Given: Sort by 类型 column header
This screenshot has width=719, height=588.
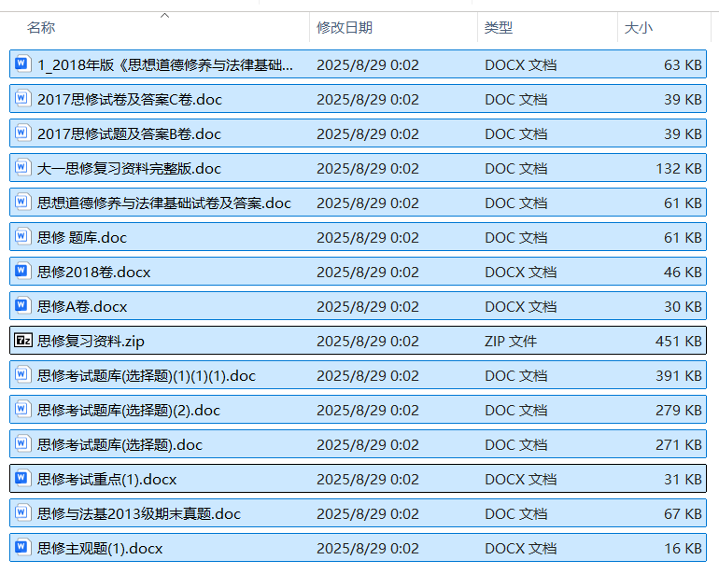Looking at the screenshot, I should coord(499,28).
